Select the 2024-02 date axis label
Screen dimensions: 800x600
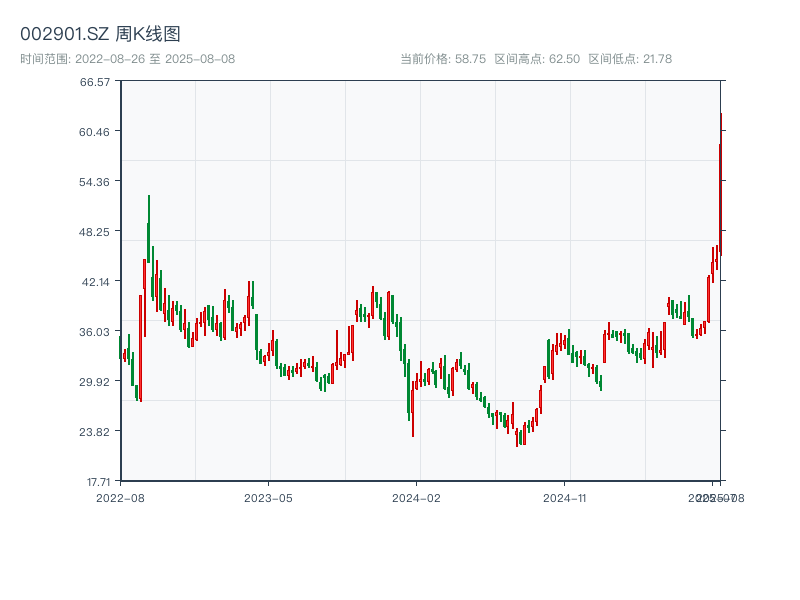417,497
